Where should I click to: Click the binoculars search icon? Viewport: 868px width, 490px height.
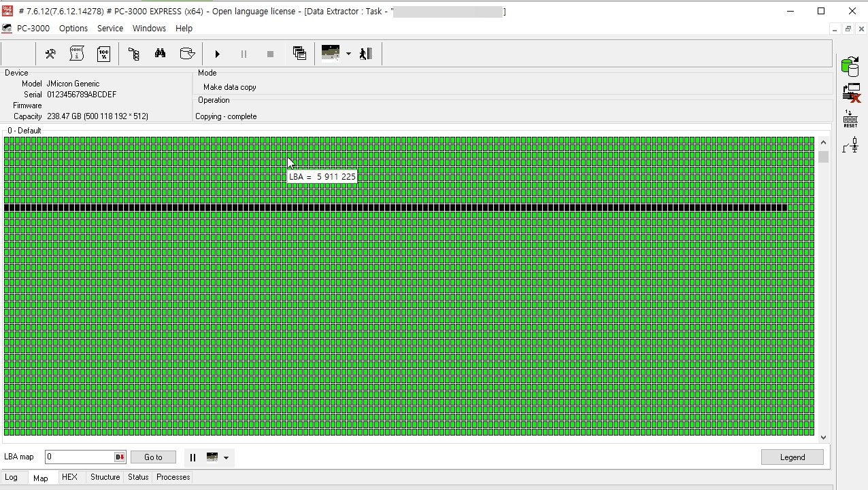point(161,54)
